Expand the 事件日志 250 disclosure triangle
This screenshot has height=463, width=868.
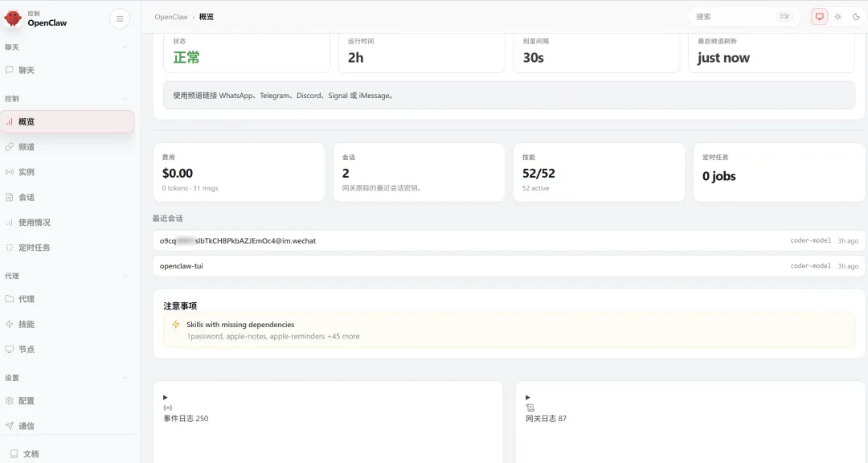166,397
